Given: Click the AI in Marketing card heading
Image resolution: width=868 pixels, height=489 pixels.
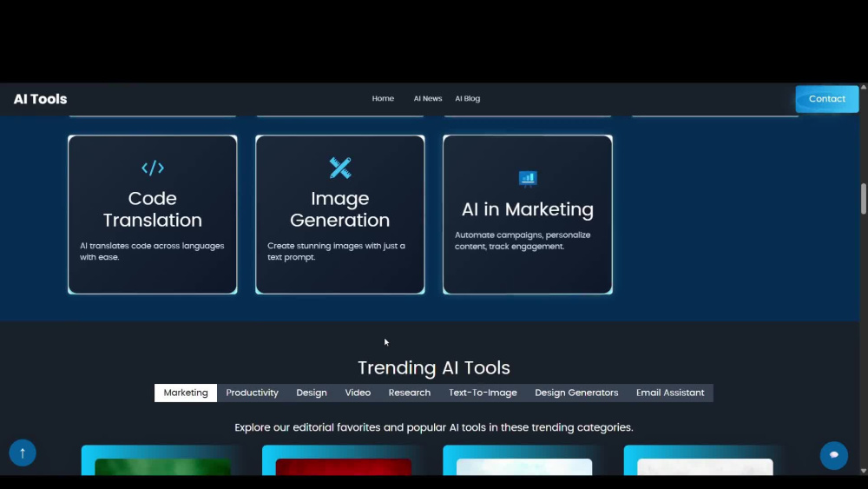Looking at the screenshot, I should (x=528, y=209).
